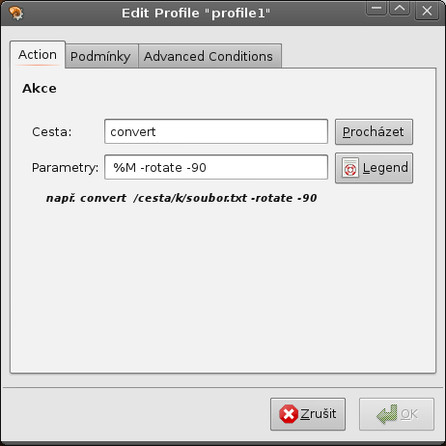Click the red X icon beside Zrušit
446x446 pixels.
coord(288,414)
